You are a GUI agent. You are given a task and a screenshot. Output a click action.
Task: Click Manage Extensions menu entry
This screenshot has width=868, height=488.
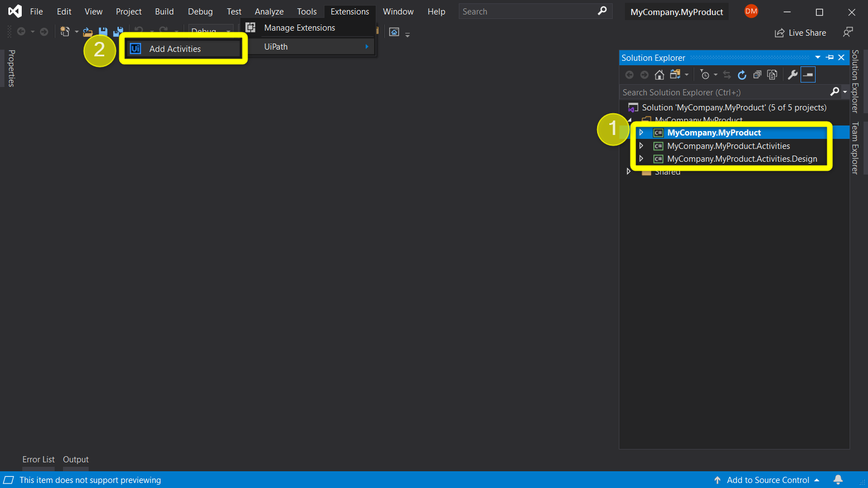point(299,27)
